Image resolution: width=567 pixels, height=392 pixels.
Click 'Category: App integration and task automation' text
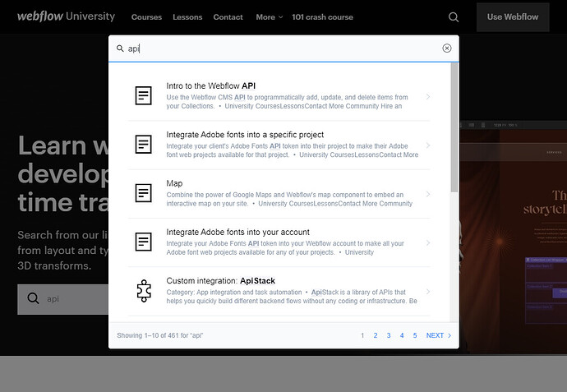click(x=234, y=293)
